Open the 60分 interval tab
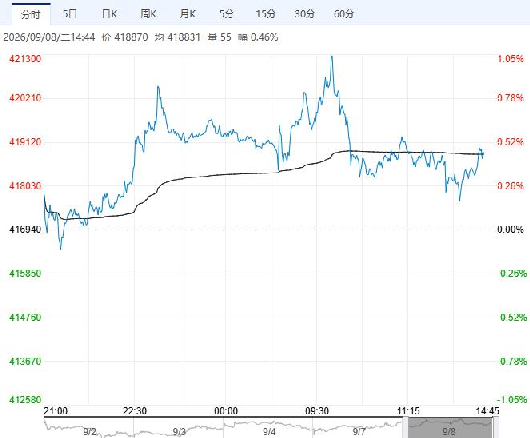This screenshot has height=438, width=530. tap(344, 14)
